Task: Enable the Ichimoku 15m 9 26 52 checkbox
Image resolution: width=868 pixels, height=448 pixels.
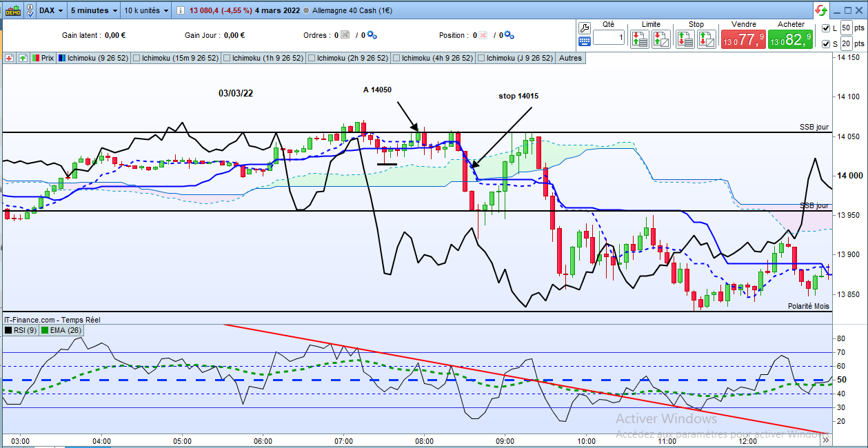Action: pyautogui.click(x=136, y=59)
